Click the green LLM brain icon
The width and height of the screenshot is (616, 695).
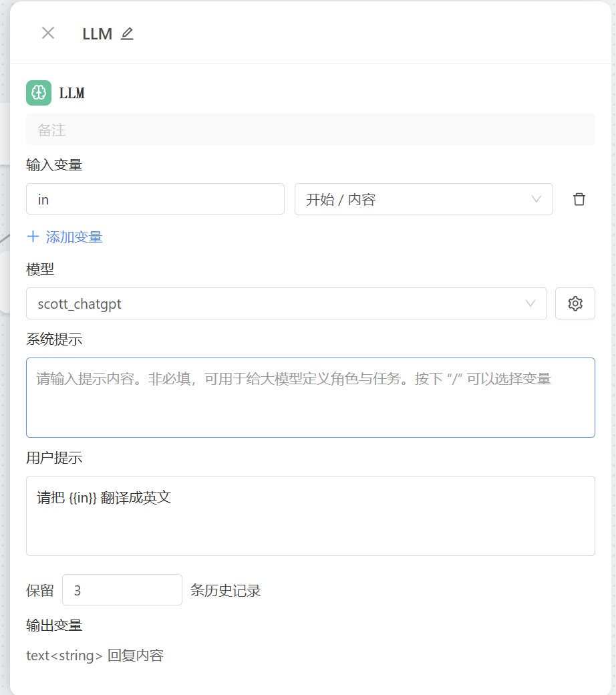(x=38, y=93)
